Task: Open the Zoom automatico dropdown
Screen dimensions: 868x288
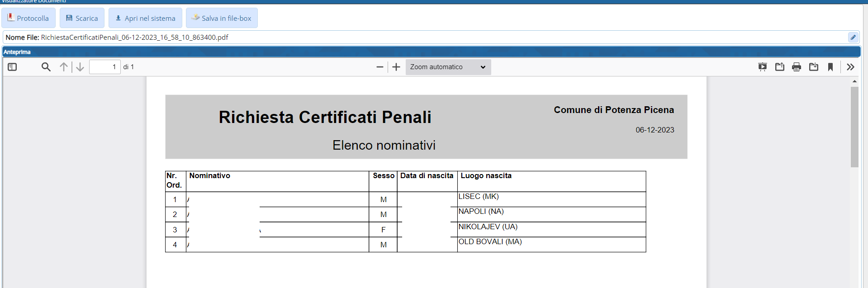Action: point(447,67)
